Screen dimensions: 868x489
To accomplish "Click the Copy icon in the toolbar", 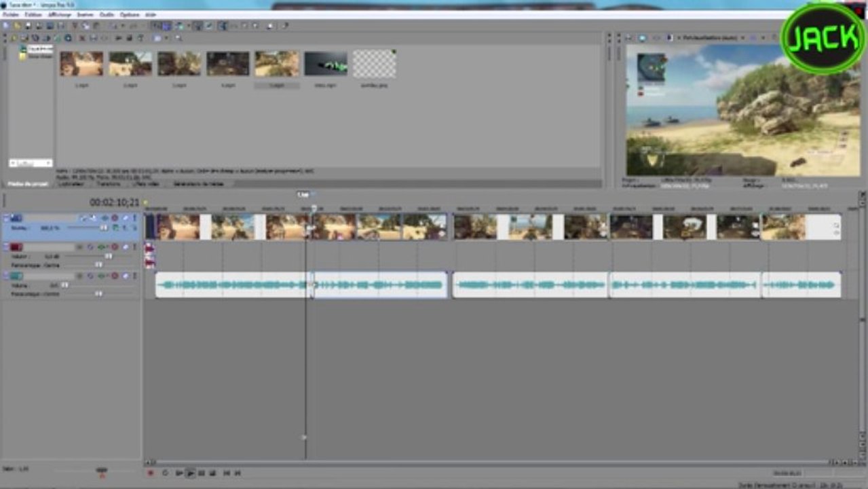I will (x=86, y=25).
